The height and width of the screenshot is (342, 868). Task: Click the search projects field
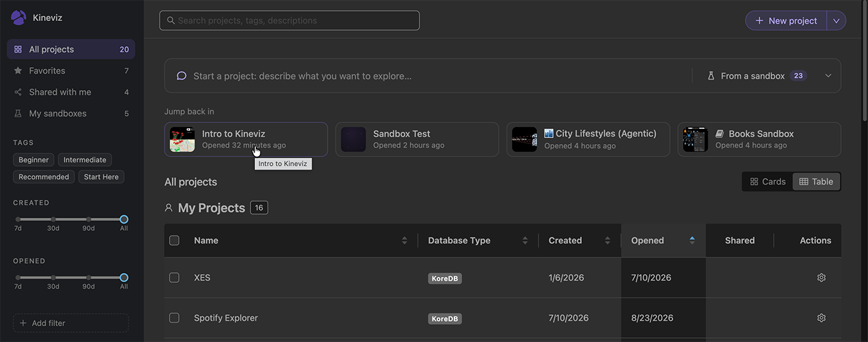point(289,20)
